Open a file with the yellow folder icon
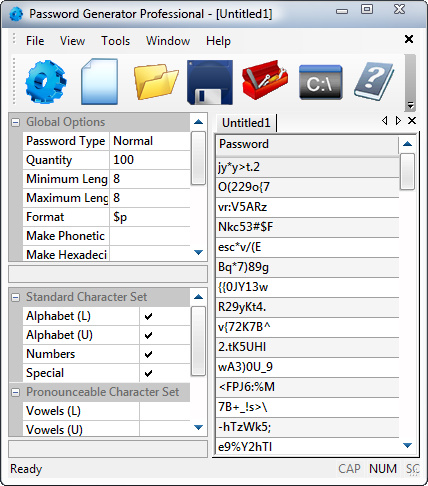Viewport: 428px width, 486px height. (x=156, y=82)
